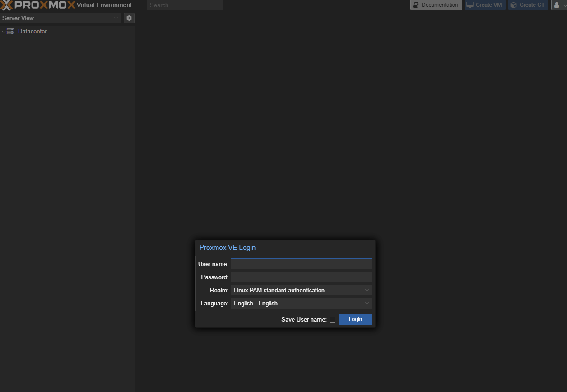This screenshot has width=567, height=392.
Task: Expand the user menu arrow
Action: point(565,5)
